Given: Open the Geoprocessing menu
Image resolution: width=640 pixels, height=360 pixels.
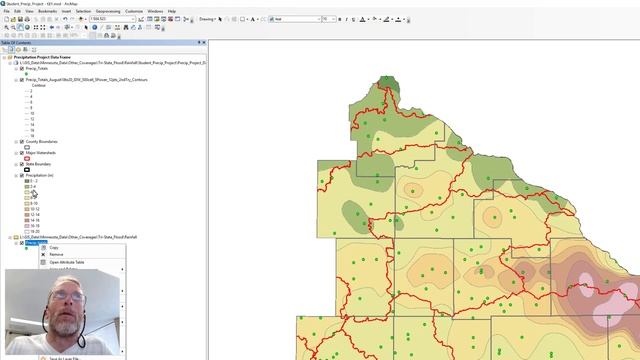Looking at the screenshot, I should [x=108, y=11].
